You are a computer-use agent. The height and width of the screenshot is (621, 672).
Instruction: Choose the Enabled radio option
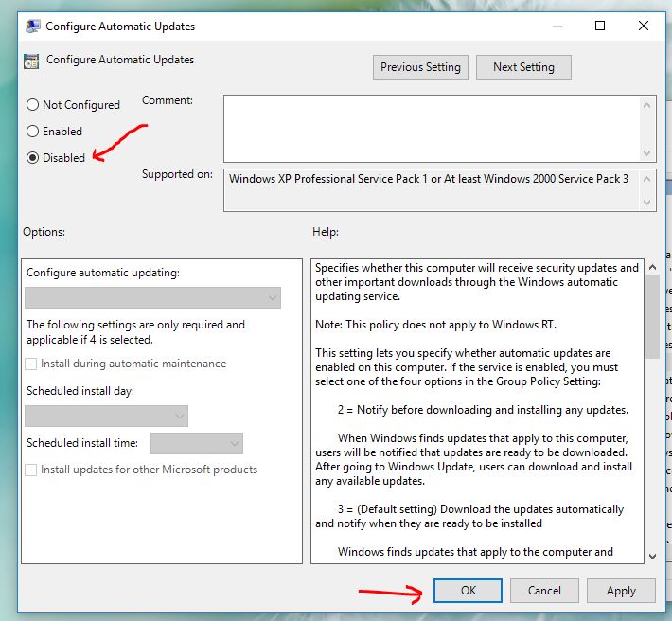coord(33,132)
